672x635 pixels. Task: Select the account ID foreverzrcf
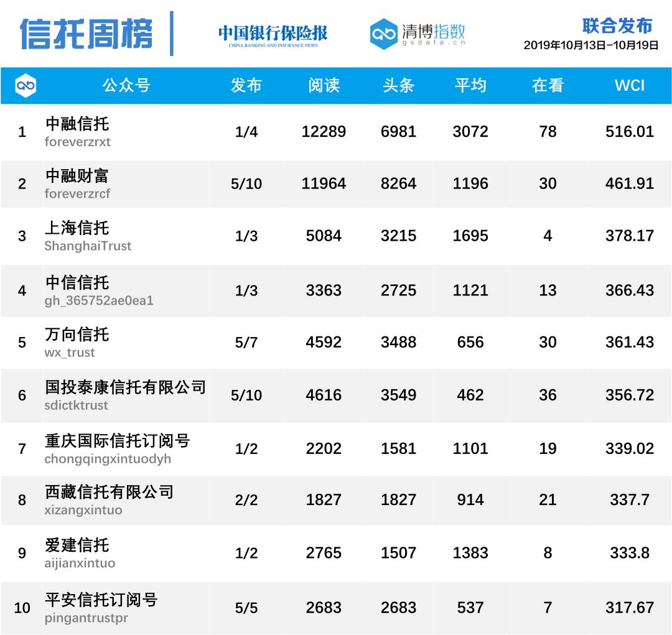click(77, 193)
